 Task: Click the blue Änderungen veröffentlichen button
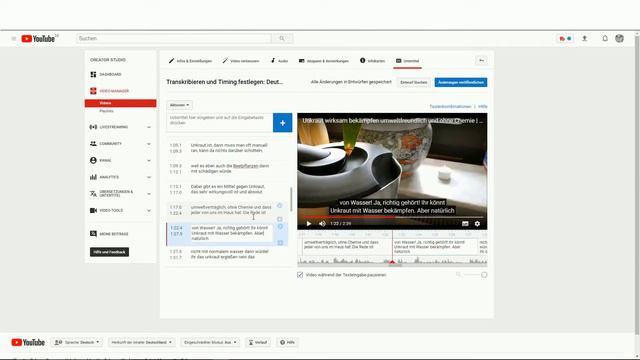point(461,82)
